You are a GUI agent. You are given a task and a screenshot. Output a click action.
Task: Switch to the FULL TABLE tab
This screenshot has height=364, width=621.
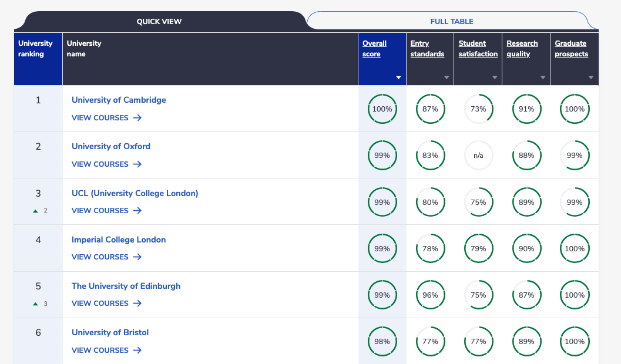452,21
